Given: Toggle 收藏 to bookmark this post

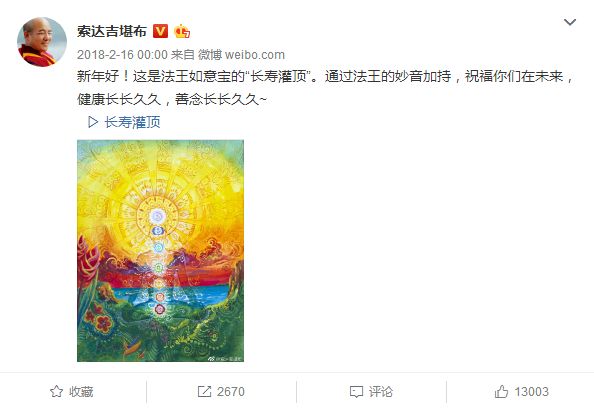Looking at the screenshot, I should tap(72, 391).
